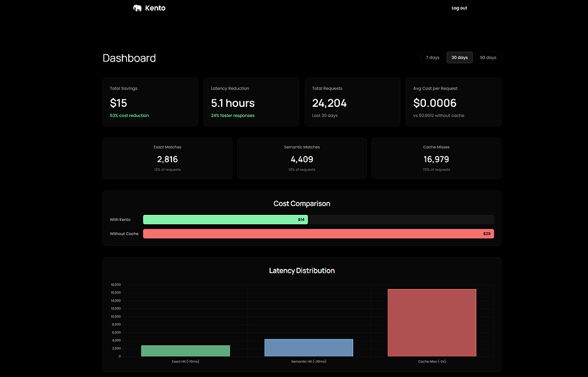Click the Cache Miss (~2s) axis label
The height and width of the screenshot is (377, 588).
click(432, 362)
